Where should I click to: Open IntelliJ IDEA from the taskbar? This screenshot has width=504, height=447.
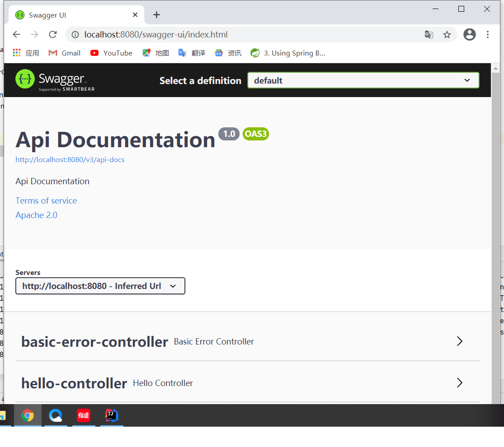(112, 415)
